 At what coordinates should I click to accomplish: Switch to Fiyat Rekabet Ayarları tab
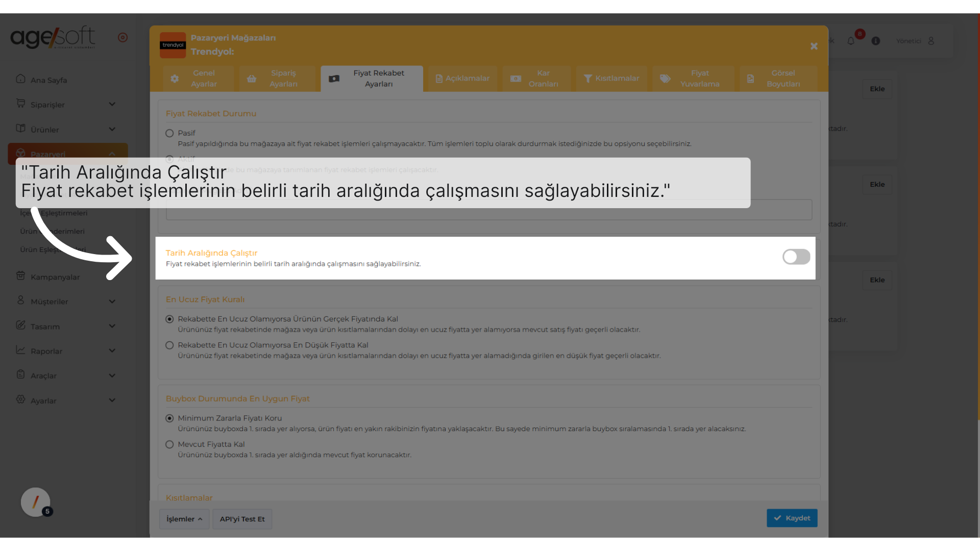coord(372,79)
